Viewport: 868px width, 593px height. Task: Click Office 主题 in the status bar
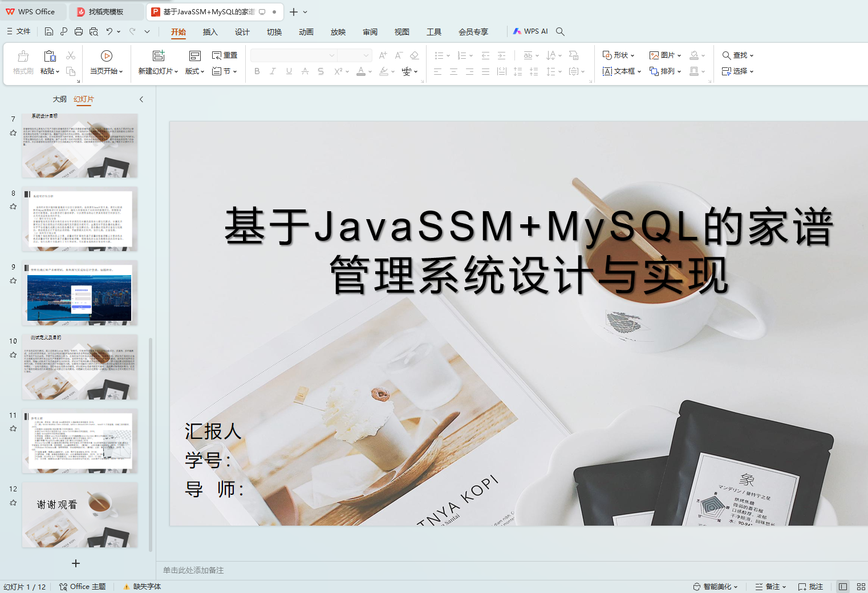point(83,587)
